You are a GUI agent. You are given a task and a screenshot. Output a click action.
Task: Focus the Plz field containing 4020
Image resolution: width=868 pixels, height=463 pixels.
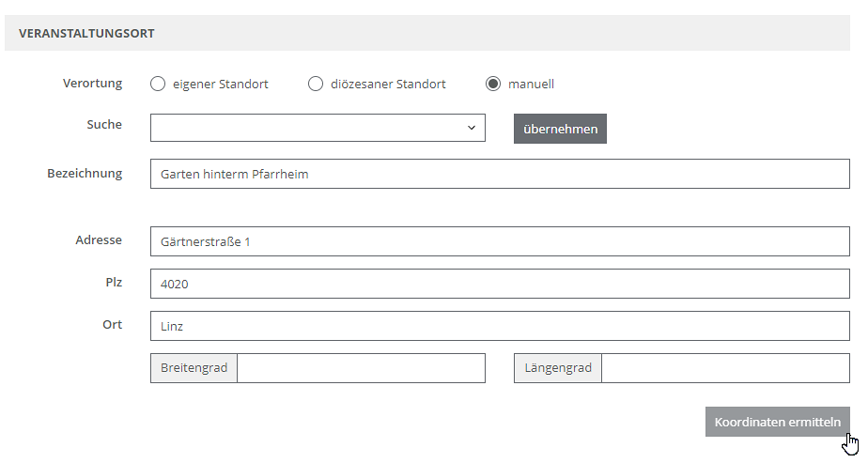pos(500,284)
